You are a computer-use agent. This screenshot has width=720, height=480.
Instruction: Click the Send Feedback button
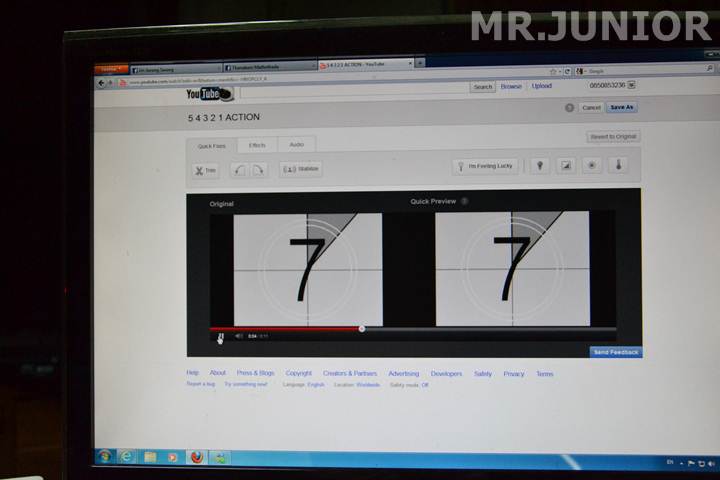[x=616, y=352]
